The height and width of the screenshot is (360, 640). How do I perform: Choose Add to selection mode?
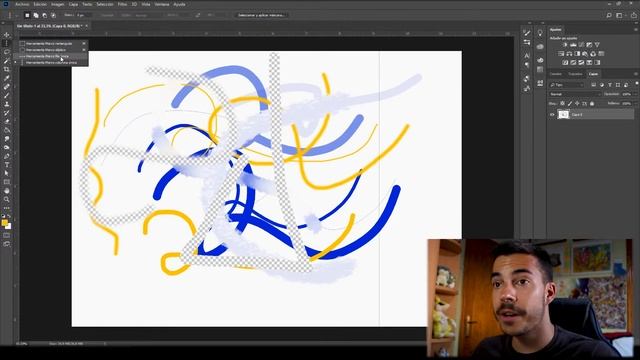[36, 16]
